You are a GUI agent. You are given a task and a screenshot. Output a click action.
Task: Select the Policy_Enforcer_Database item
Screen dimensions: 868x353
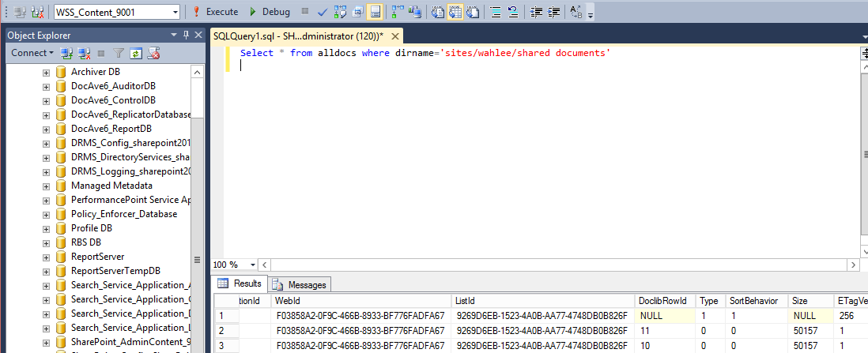[124, 214]
